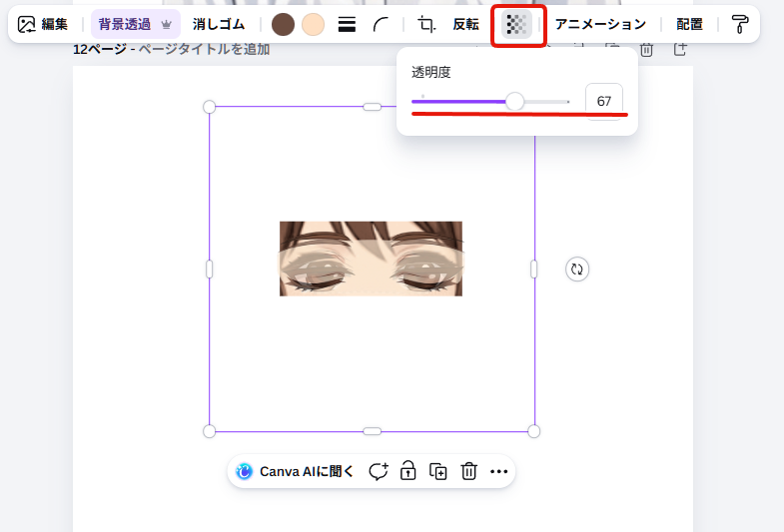Click the bottom-right corner resize handle
The image size is (784, 532).
tap(533, 431)
